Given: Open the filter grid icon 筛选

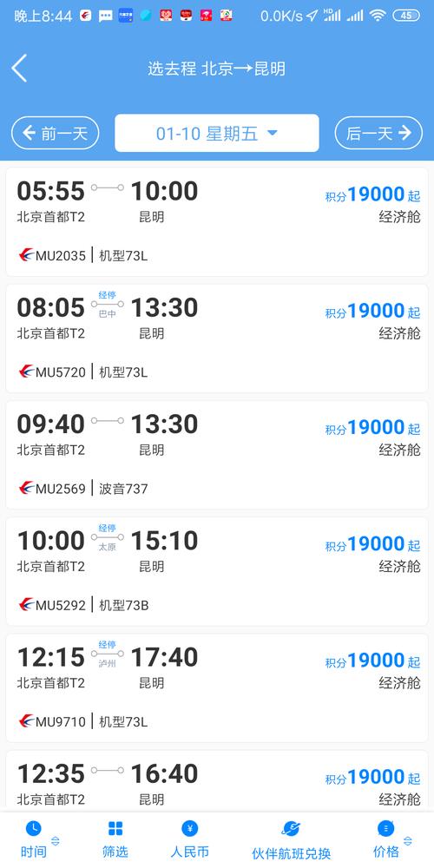Looking at the screenshot, I should [x=115, y=828].
